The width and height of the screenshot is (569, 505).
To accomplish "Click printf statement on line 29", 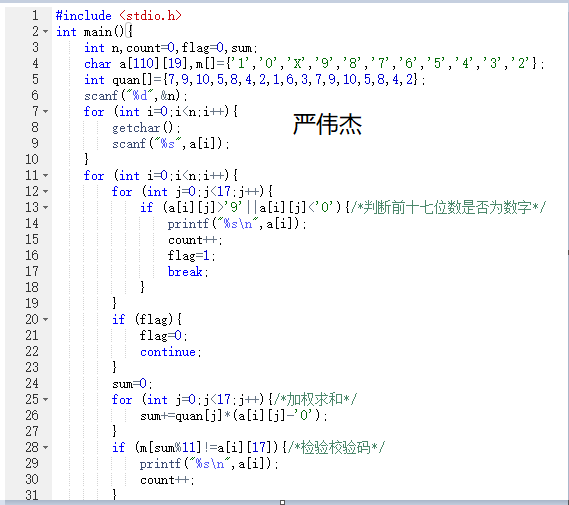I will click(209, 464).
